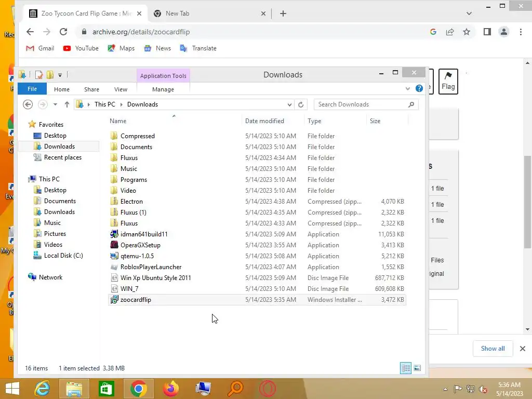Switch to the Share ribbon tab
Viewport: 532px width, 399px height.
coord(91,89)
